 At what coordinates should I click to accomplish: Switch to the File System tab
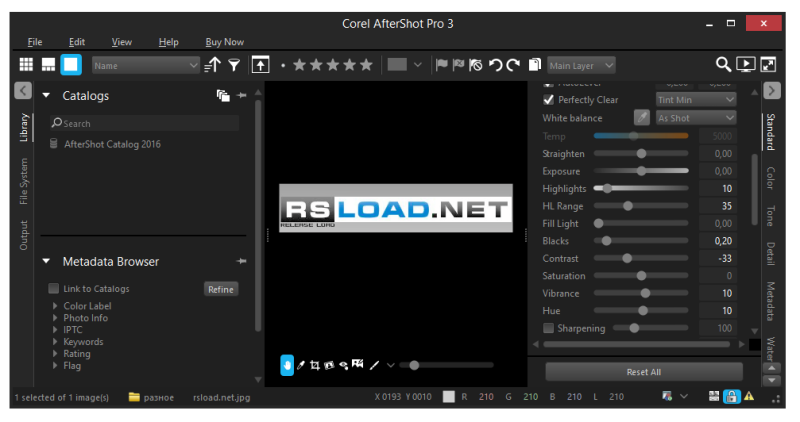(23, 181)
